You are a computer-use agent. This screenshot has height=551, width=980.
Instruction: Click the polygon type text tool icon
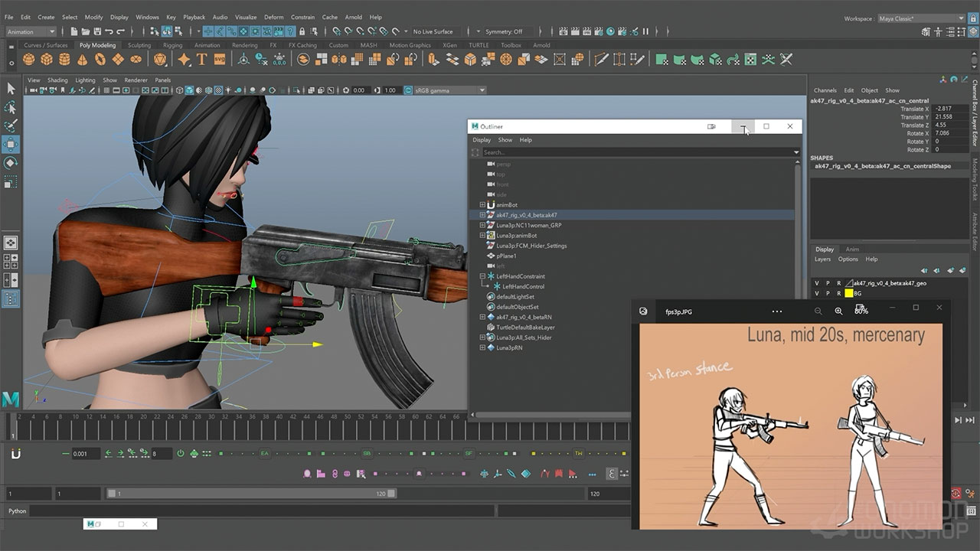click(201, 60)
